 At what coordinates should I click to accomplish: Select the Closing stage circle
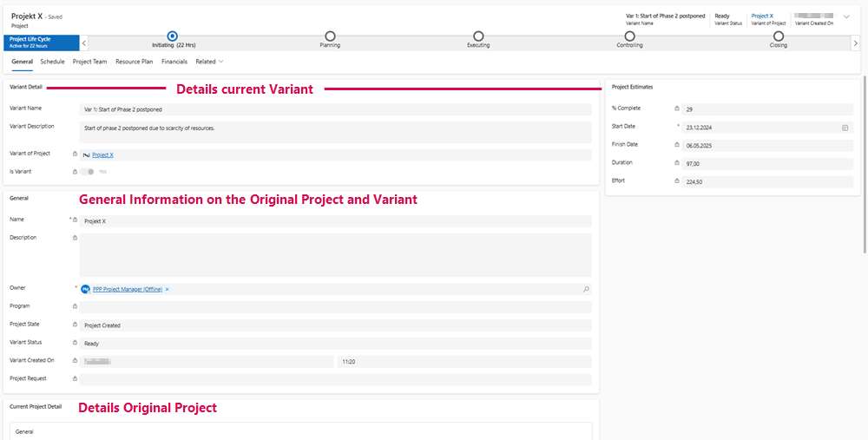[779, 36]
